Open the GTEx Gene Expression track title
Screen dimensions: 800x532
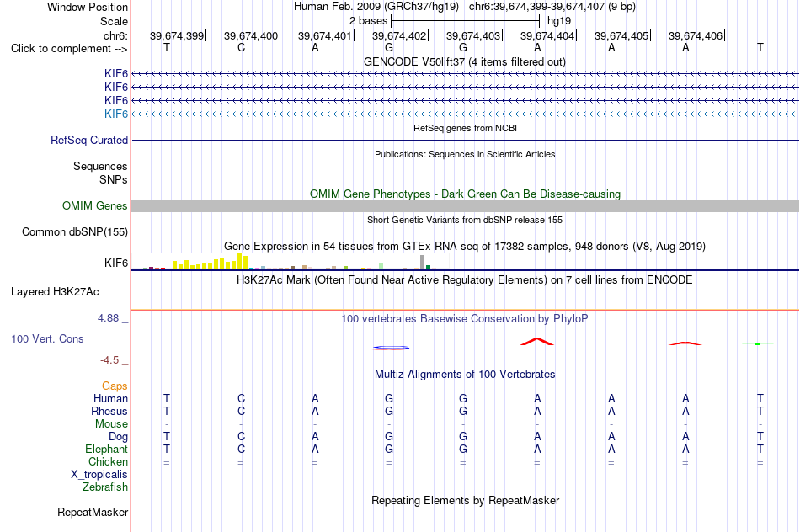click(465, 246)
